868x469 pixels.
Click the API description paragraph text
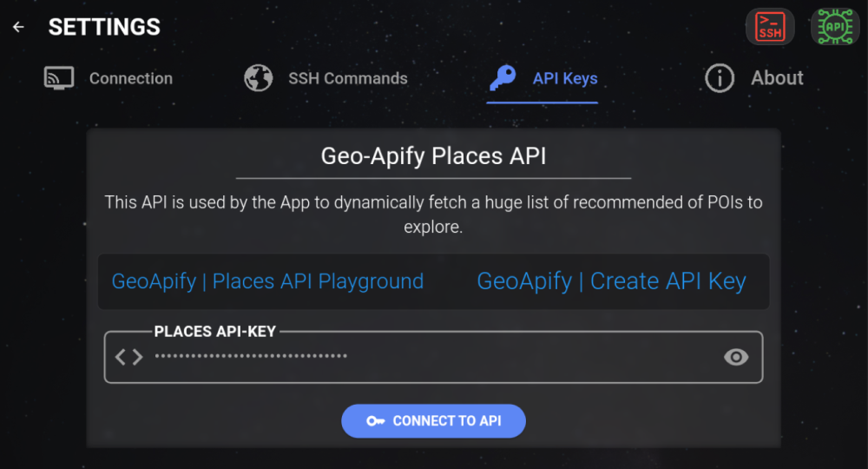point(433,215)
